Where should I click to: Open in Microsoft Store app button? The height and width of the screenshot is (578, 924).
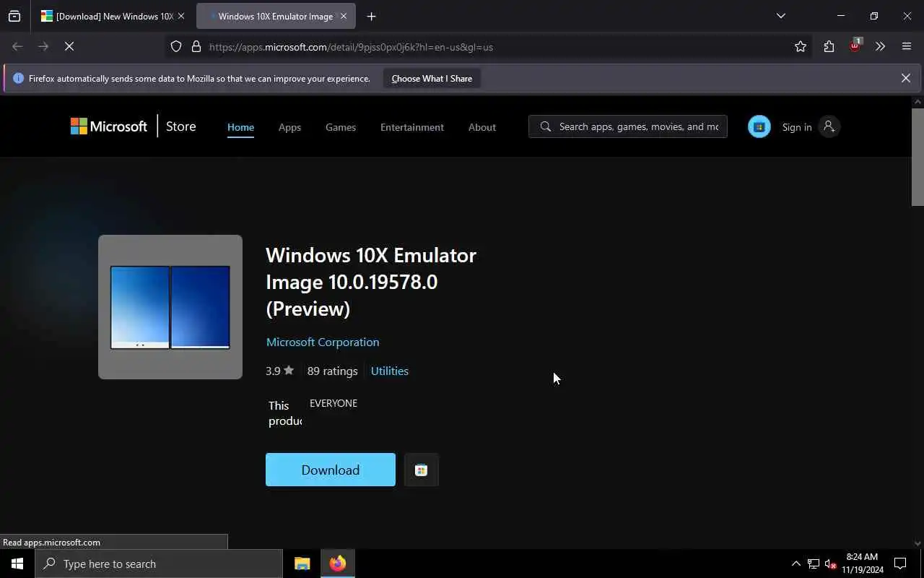[x=422, y=470]
